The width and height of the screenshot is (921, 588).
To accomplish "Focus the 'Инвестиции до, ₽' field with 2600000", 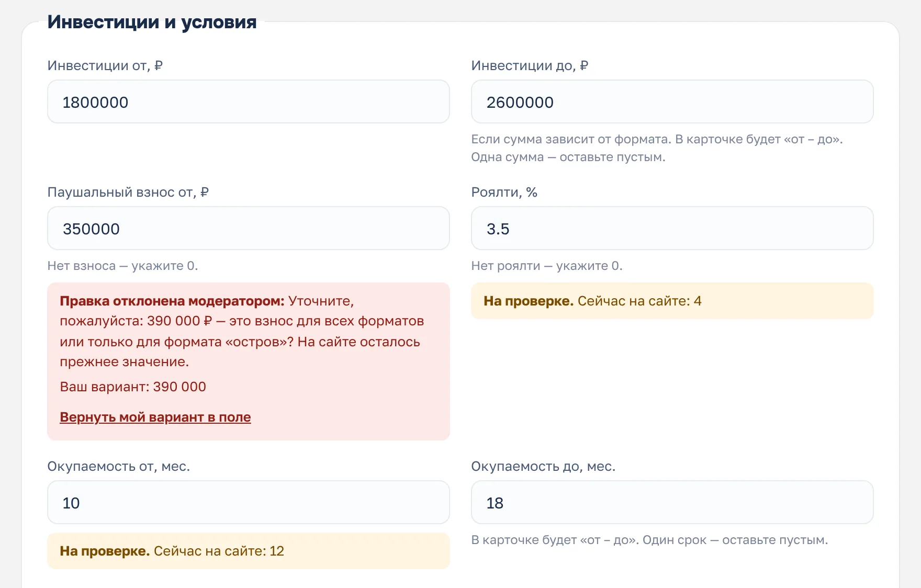I will 672,101.
